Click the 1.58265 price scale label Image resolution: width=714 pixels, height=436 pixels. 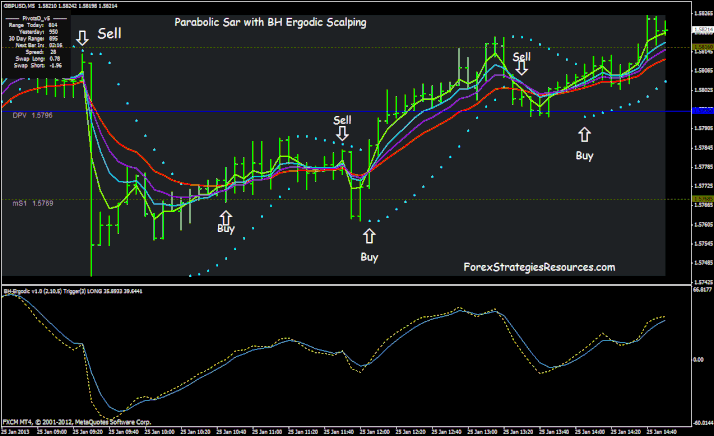(x=703, y=14)
